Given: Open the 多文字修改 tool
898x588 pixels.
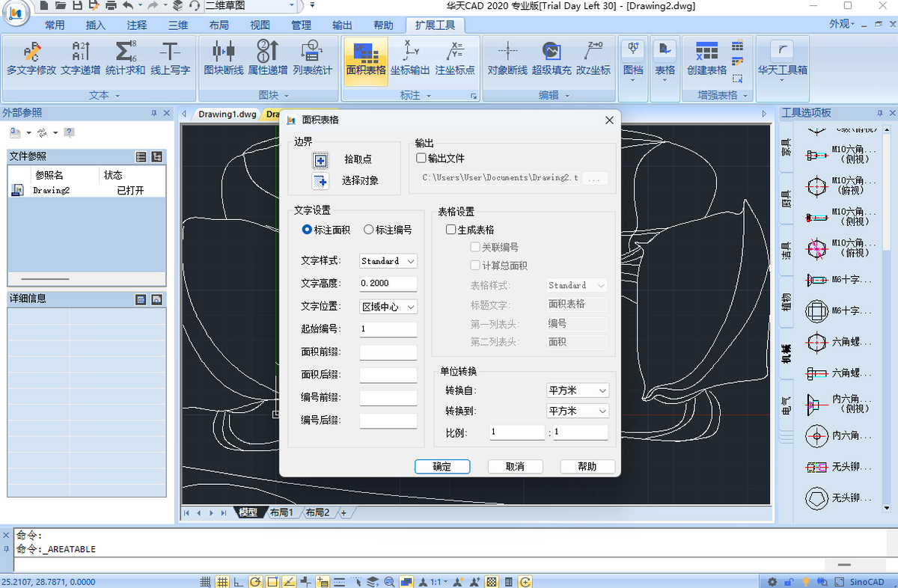Looking at the screenshot, I should click(x=31, y=58).
